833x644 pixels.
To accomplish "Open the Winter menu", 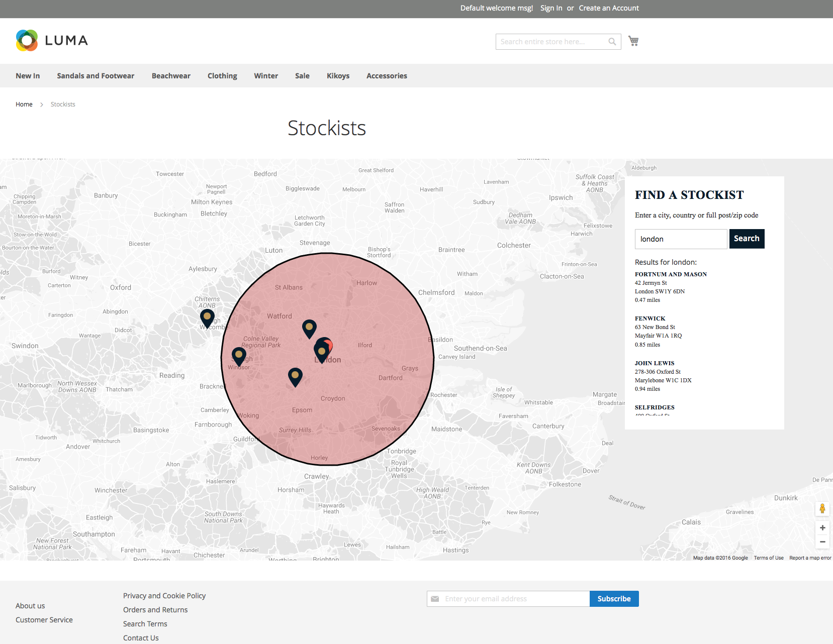I will [x=266, y=76].
